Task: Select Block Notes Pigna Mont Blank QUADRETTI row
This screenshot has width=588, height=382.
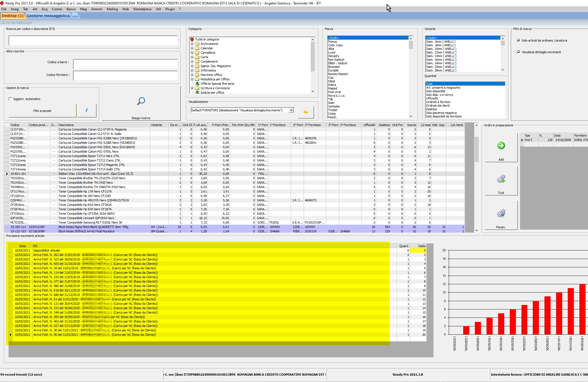Action: pyautogui.click(x=234, y=227)
